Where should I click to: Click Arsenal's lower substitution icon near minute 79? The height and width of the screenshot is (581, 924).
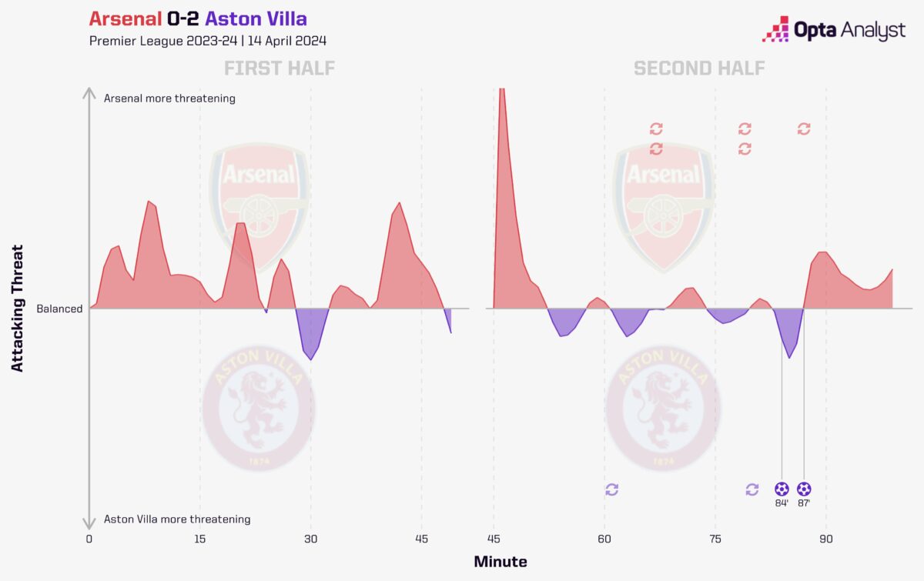tap(745, 149)
